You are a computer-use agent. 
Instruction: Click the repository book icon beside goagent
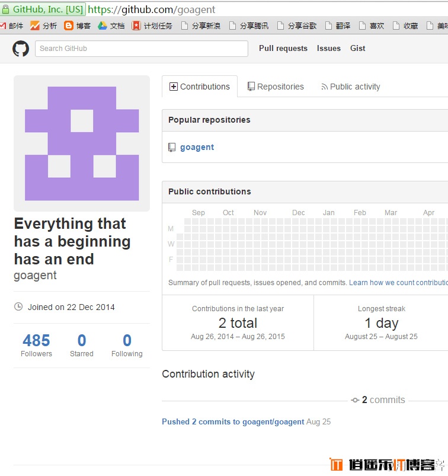[x=172, y=147]
